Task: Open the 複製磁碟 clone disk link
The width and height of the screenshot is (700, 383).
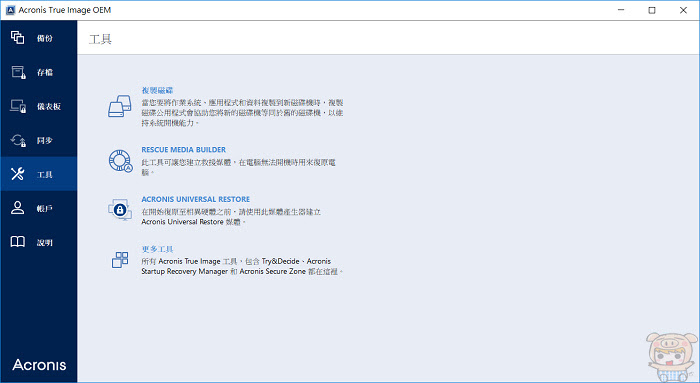Action: click(x=157, y=90)
